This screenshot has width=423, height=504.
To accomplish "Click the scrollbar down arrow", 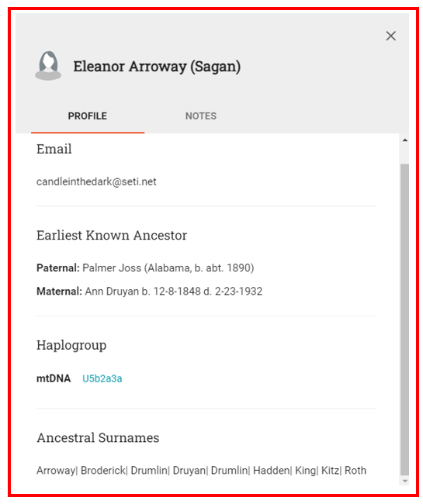I will tap(404, 481).
